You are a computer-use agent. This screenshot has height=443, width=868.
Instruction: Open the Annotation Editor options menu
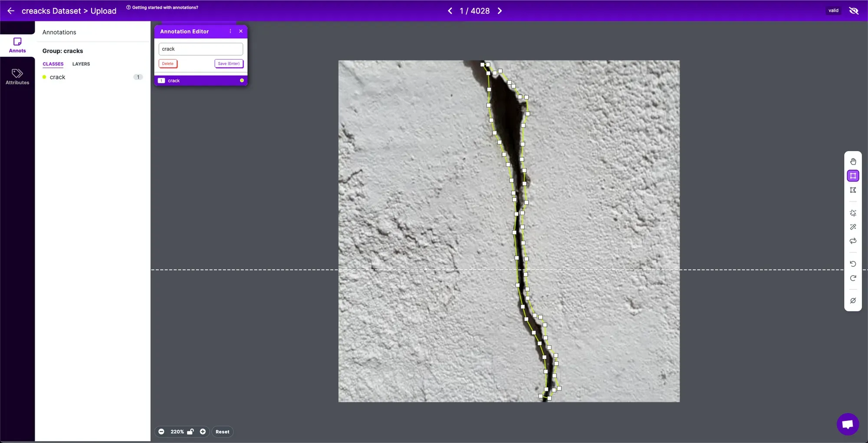click(x=230, y=31)
